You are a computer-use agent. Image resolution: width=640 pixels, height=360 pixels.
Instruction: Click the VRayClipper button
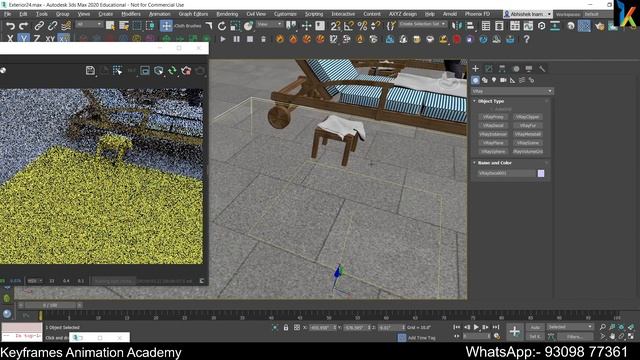click(x=527, y=117)
